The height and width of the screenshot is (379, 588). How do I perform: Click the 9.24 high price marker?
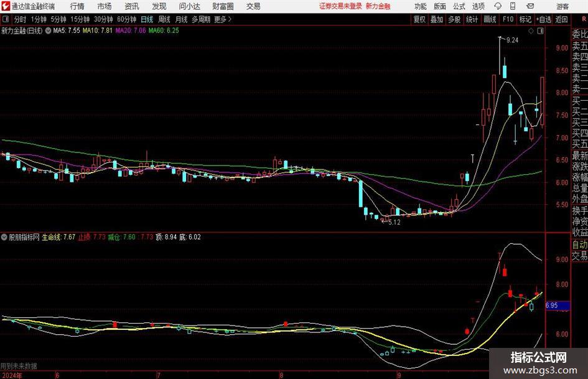[512, 40]
